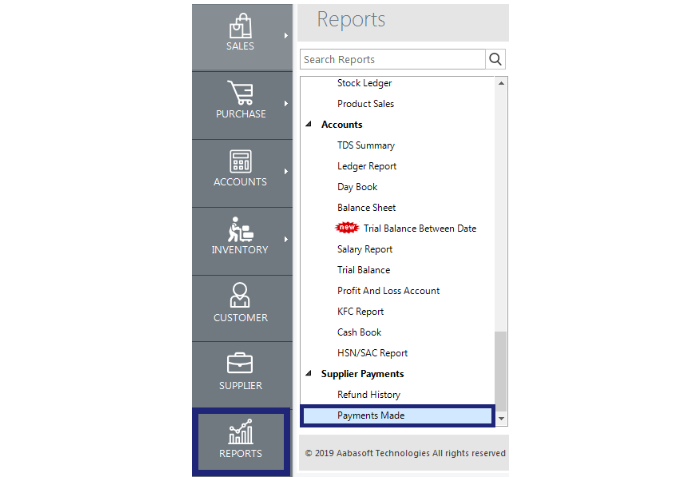
Task: Open the Product Sales report
Action: (x=366, y=104)
